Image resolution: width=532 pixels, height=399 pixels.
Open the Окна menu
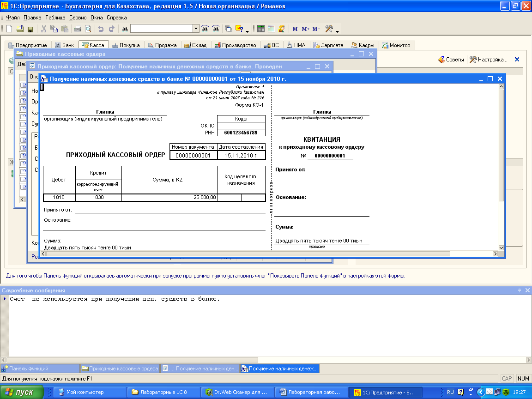pos(97,18)
